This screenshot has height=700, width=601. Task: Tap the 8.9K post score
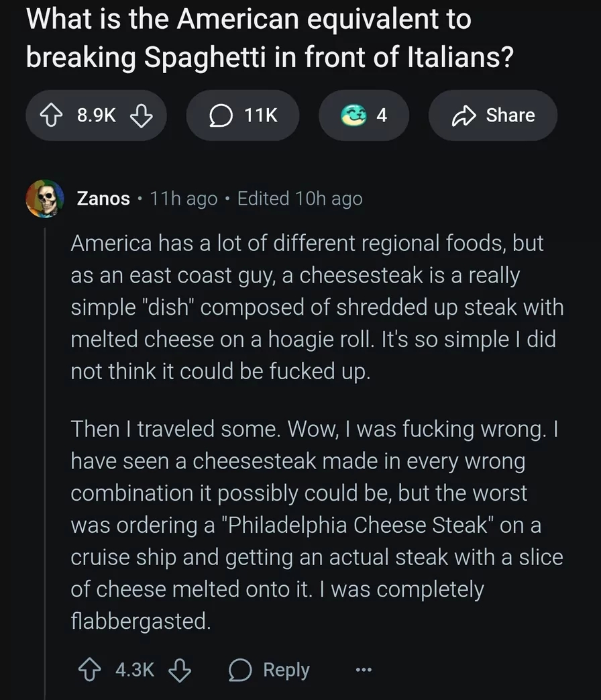[x=97, y=115]
